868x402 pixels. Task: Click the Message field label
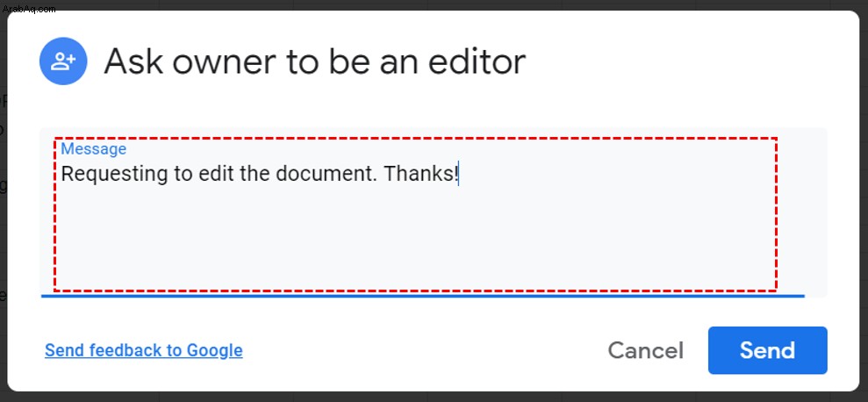coord(94,149)
